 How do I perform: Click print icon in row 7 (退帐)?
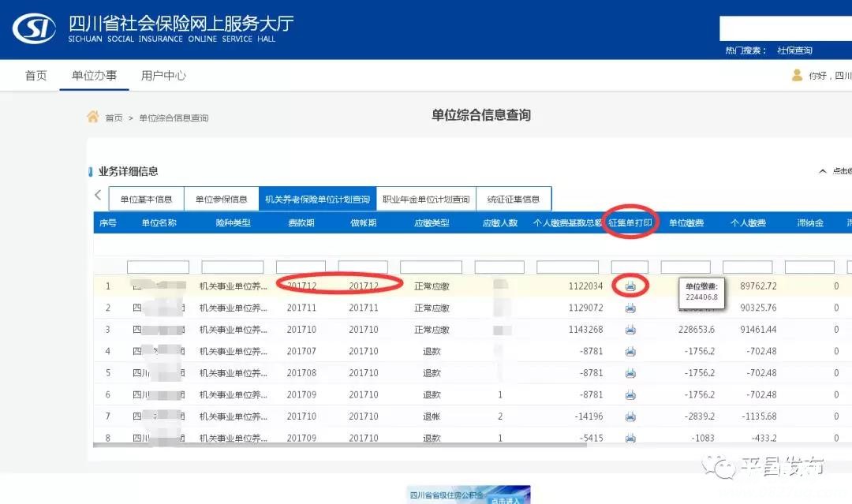click(x=630, y=416)
